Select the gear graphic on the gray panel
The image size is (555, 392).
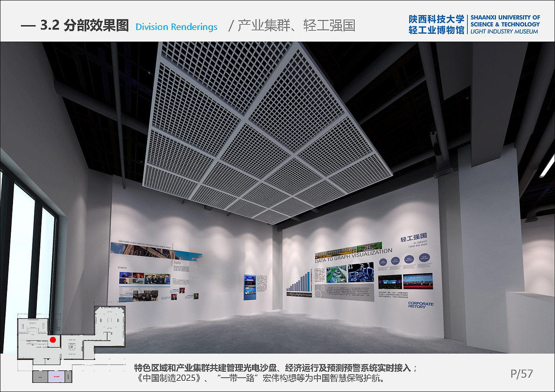[x=319, y=292]
